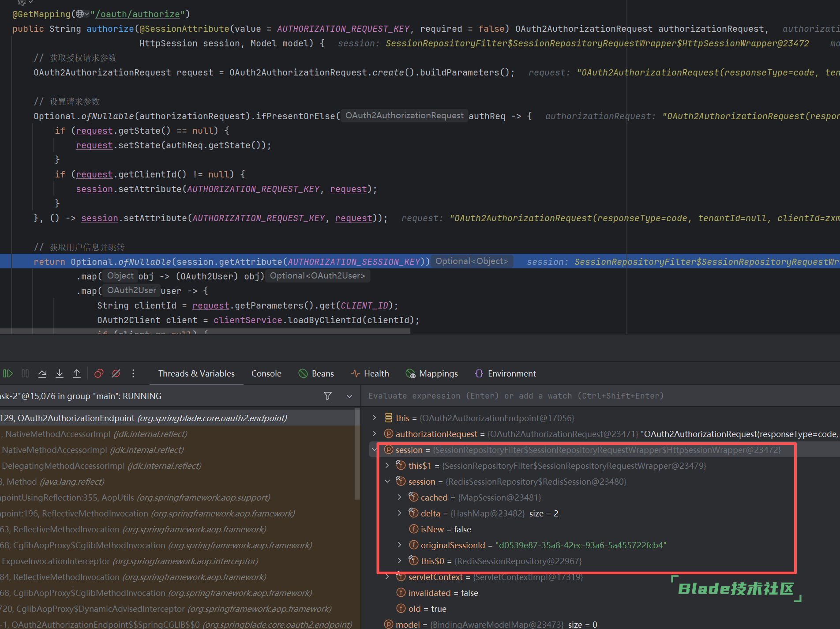Expand the this$1 field node

[387, 465]
